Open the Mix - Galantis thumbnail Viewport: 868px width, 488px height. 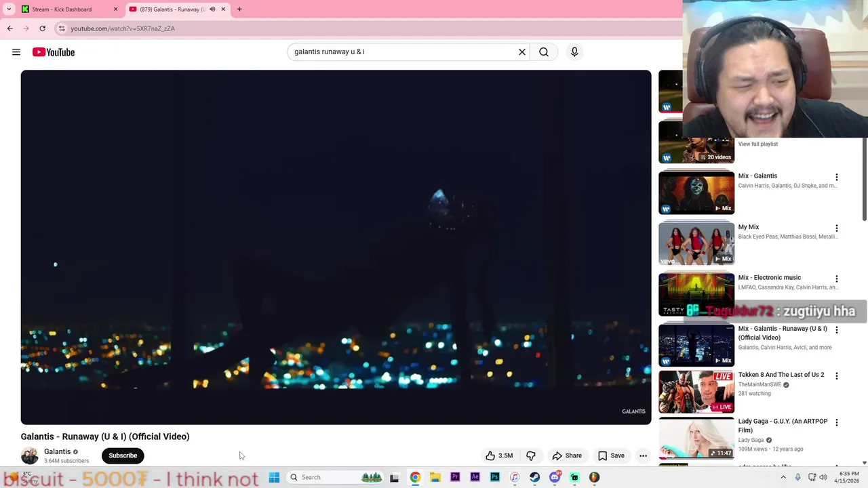(696, 193)
